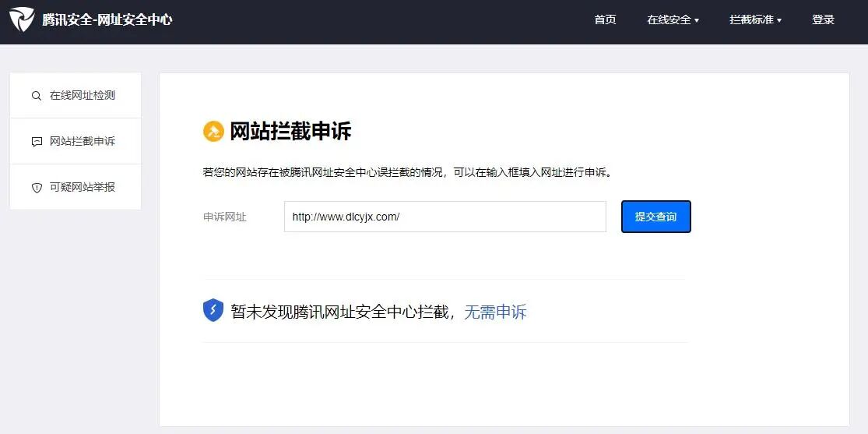Open 在线网址检测 in the sidebar
This screenshot has height=434, width=868.
pos(76,95)
